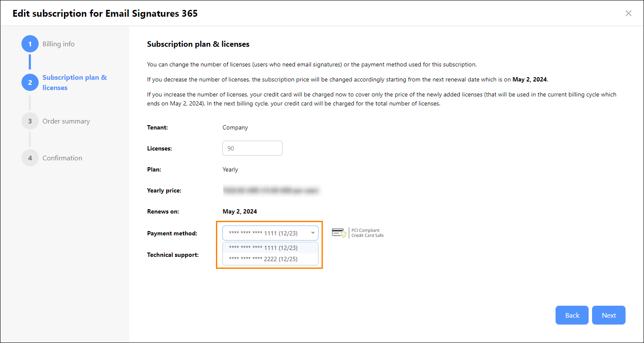
Task: Select step 2 circle in the wizard
Action: (30, 82)
